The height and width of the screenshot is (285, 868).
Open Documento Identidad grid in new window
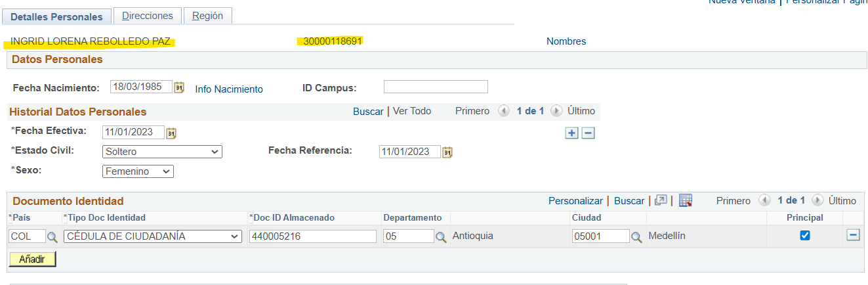[x=661, y=201]
